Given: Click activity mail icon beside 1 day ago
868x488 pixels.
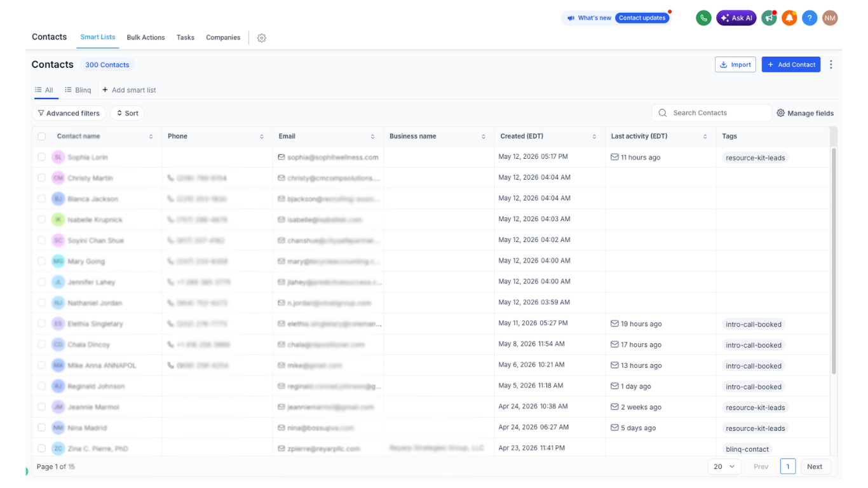Looking at the screenshot, I should click(614, 386).
